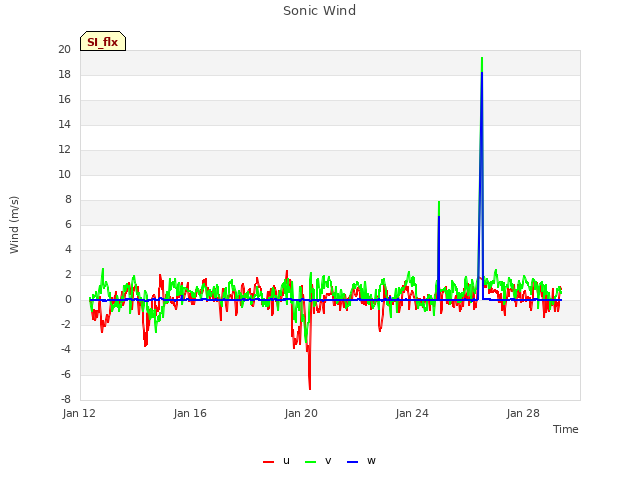
Task: Click the red minimum dip near -7 m/s
Action: pos(310,388)
